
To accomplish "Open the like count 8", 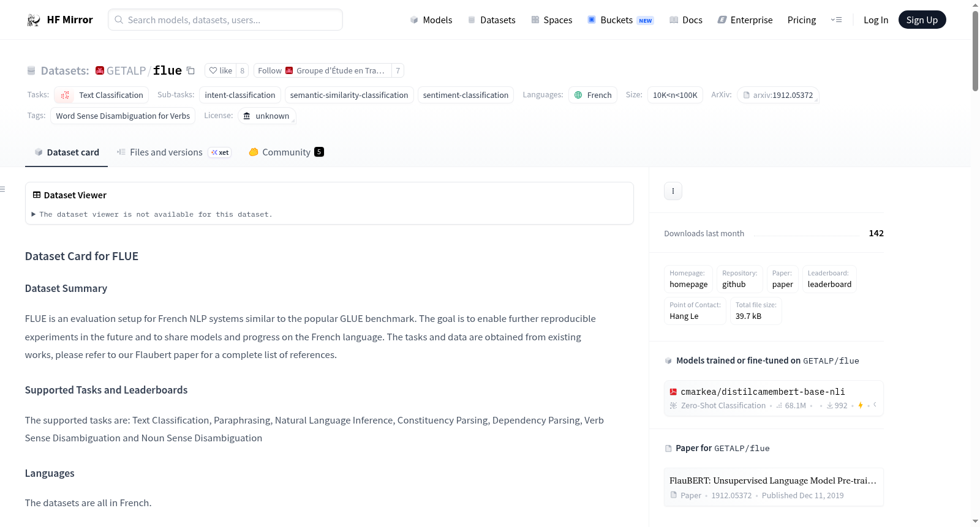I will 243,70.
